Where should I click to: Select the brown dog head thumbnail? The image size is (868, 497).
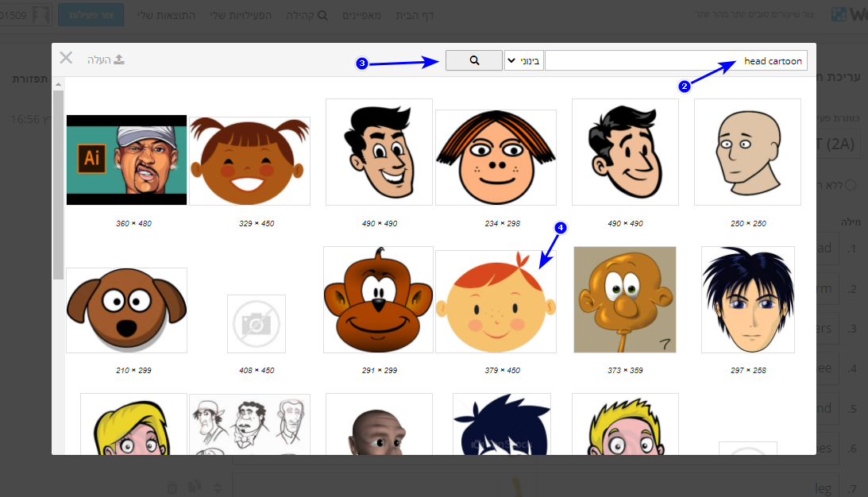point(127,310)
